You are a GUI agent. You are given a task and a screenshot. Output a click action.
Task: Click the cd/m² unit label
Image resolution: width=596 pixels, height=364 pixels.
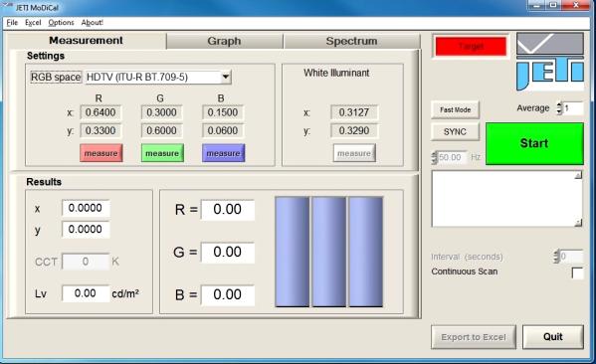click(x=125, y=293)
